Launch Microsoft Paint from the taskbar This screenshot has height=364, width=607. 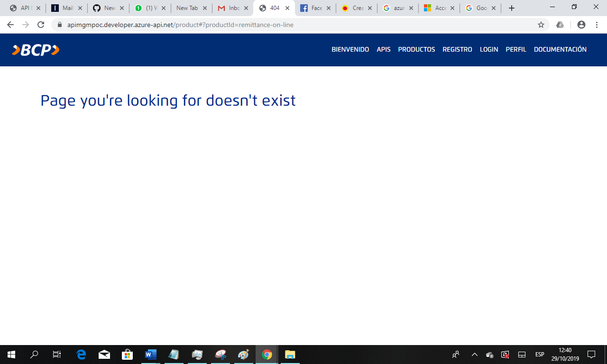pyautogui.click(x=243, y=354)
